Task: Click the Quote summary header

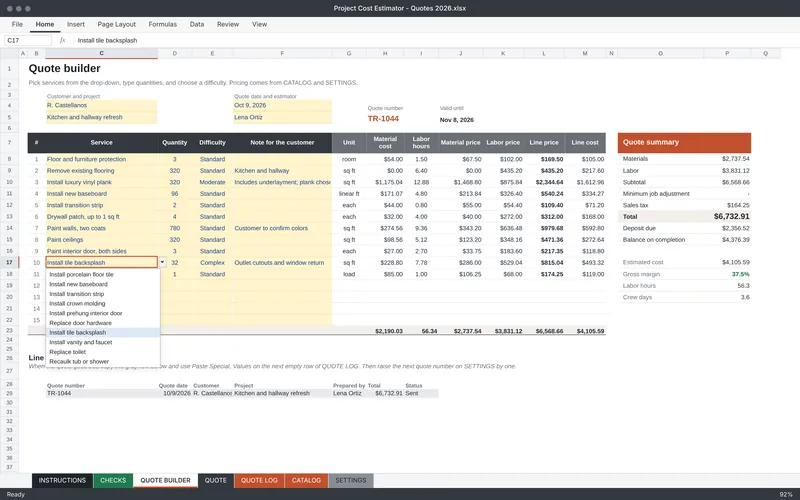Action: 684,142
